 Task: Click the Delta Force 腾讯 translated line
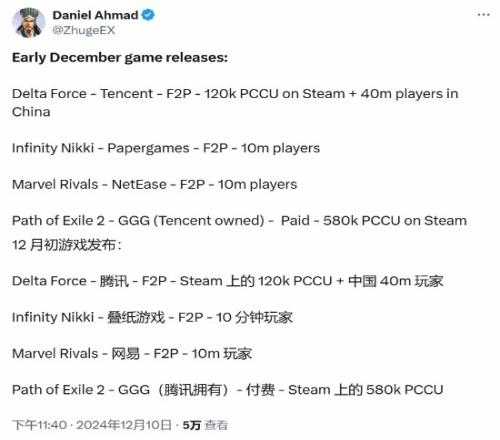coord(228,281)
